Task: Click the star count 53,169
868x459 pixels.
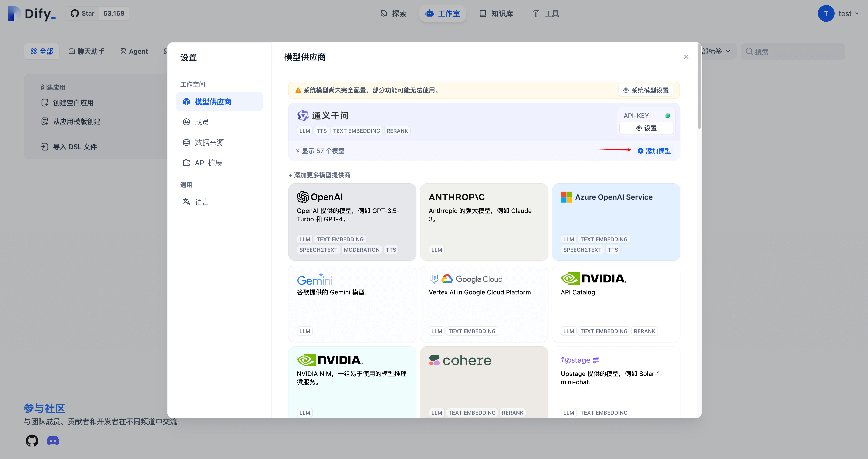Action: pos(114,13)
